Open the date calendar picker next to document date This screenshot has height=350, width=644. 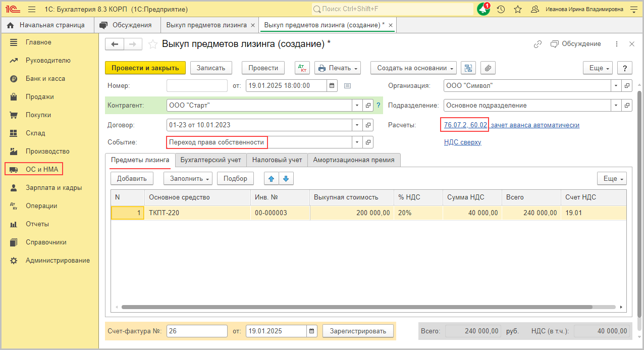pos(332,86)
